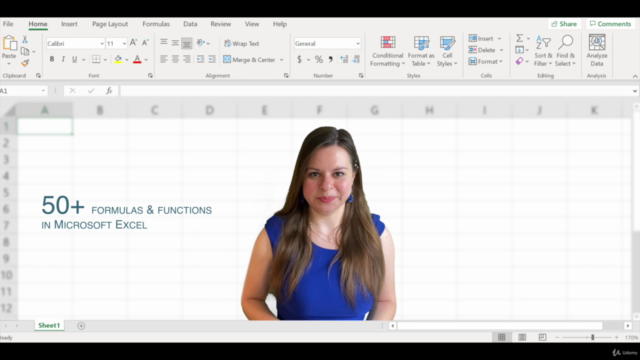640x360 pixels.
Task: Open Calibri font name dropdown
Action: click(102, 43)
